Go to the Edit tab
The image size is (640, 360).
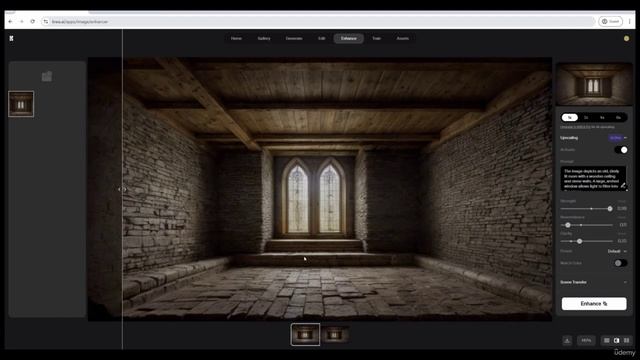pyautogui.click(x=322, y=38)
